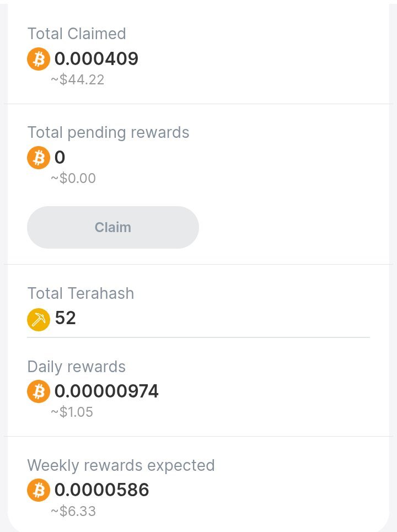Click the Bitcoin icon under Weekly rewards expected
This screenshot has width=397, height=532.
pos(39,490)
